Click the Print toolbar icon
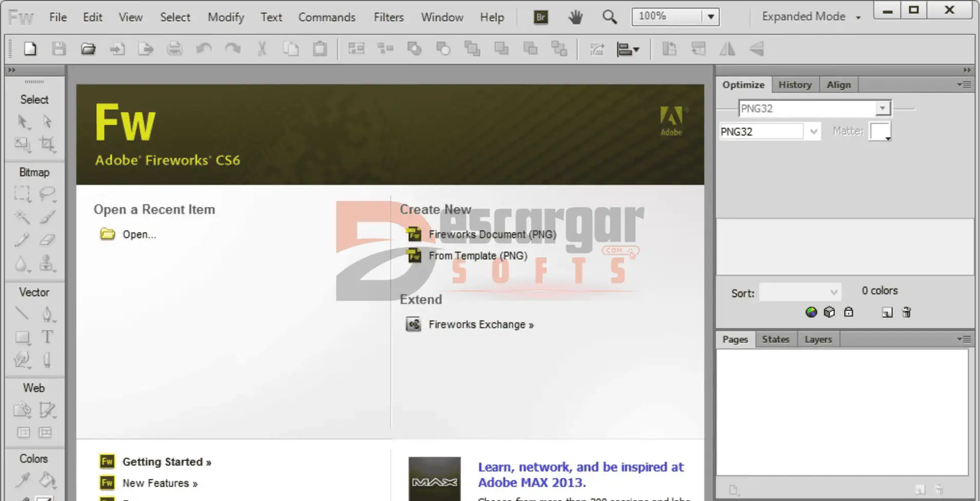 point(175,49)
